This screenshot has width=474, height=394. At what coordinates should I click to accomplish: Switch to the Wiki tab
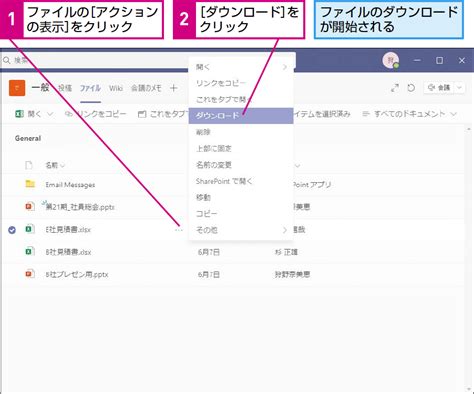116,88
